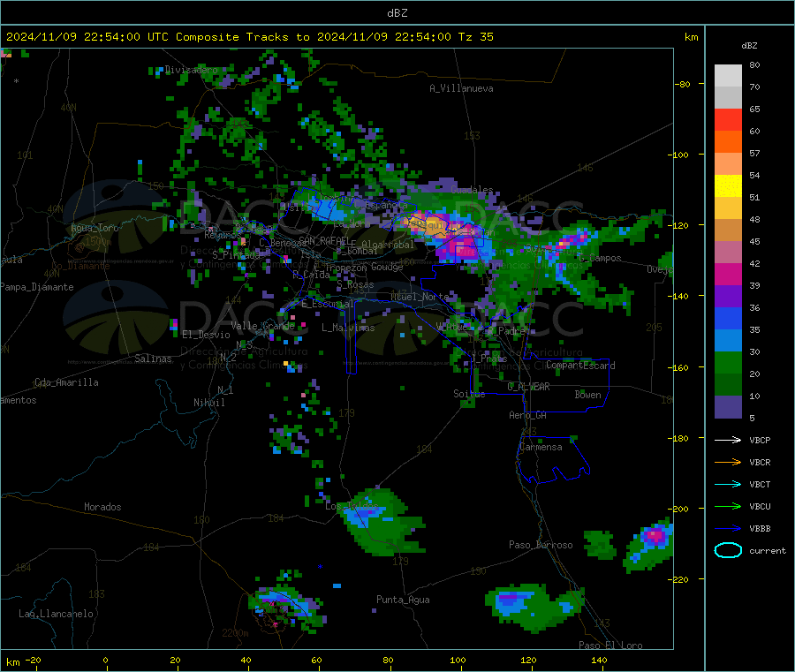Click the 'CompantEscard' map label
795x672 pixels.
click(x=581, y=366)
